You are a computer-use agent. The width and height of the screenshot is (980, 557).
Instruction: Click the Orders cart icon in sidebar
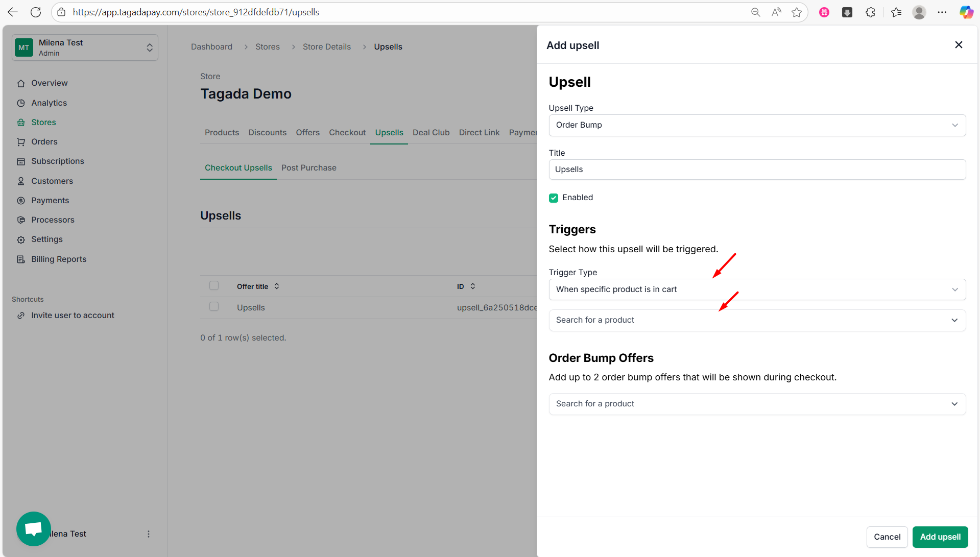coord(21,142)
